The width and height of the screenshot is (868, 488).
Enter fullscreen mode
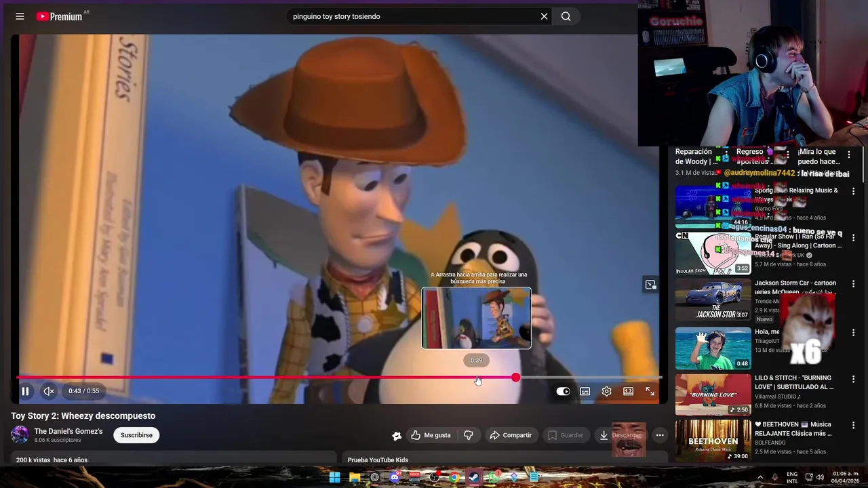pos(650,391)
